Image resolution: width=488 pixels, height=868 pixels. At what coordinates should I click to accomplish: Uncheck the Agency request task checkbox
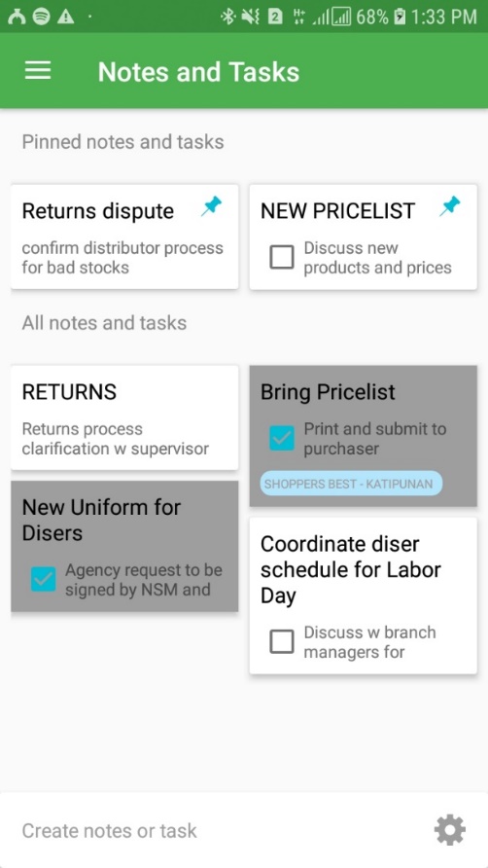[43, 580]
